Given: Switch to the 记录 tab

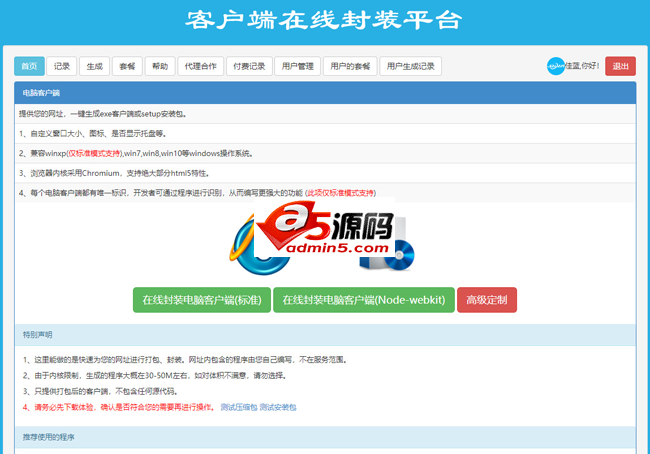Looking at the screenshot, I should [61, 66].
